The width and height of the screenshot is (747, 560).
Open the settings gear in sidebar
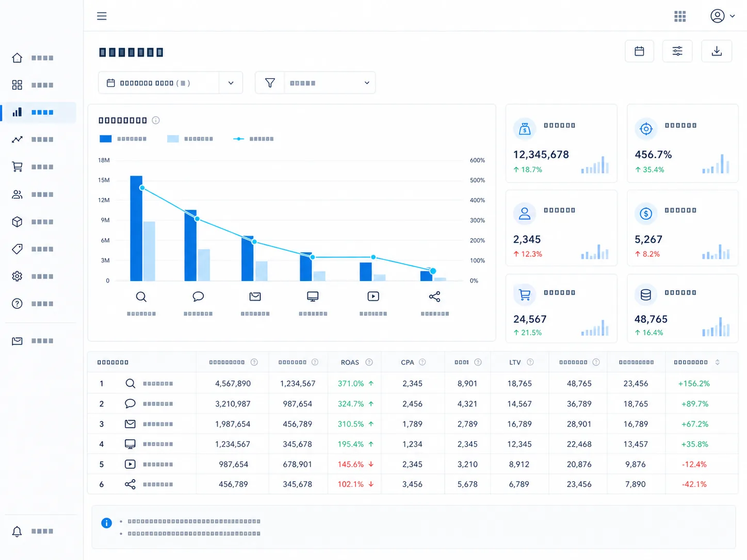click(17, 276)
